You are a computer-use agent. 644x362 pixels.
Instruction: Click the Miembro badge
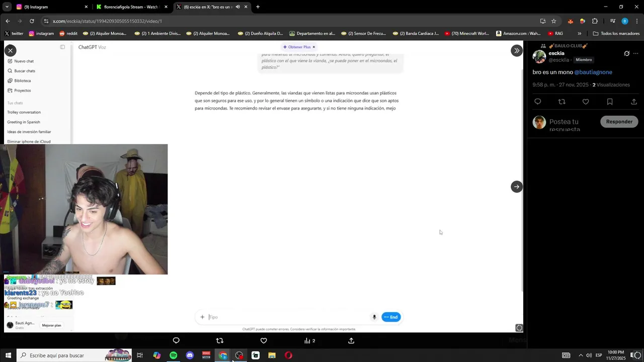pyautogui.click(x=584, y=60)
